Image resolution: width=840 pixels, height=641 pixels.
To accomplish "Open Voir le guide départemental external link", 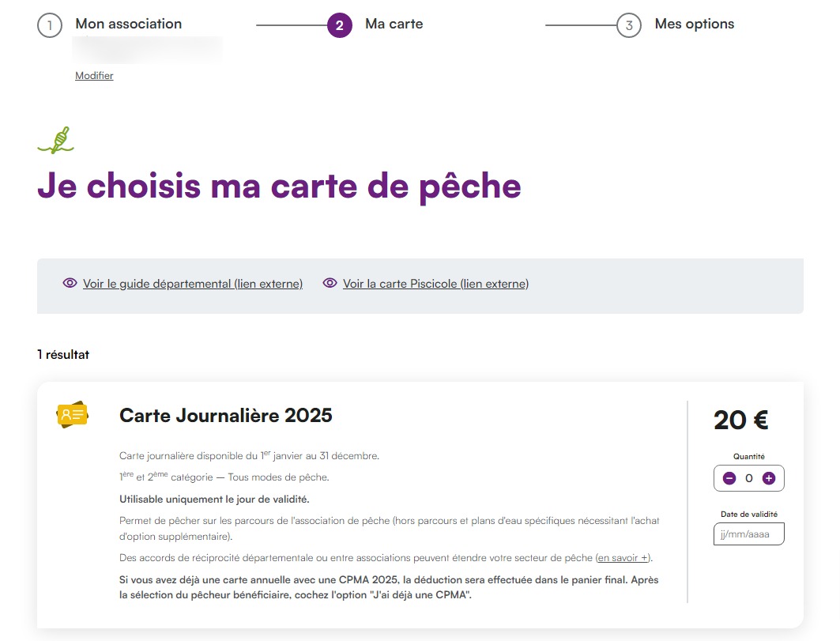I will click(x=192, y=284).
